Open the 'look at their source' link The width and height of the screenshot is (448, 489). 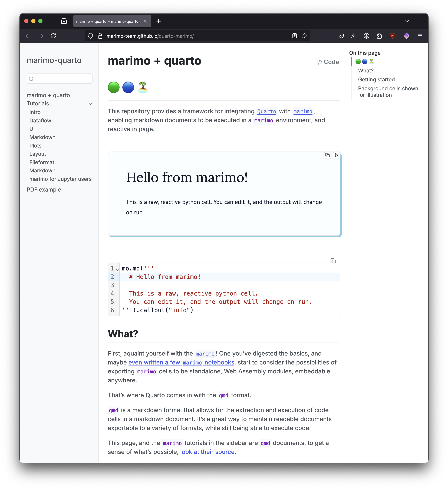207,452
